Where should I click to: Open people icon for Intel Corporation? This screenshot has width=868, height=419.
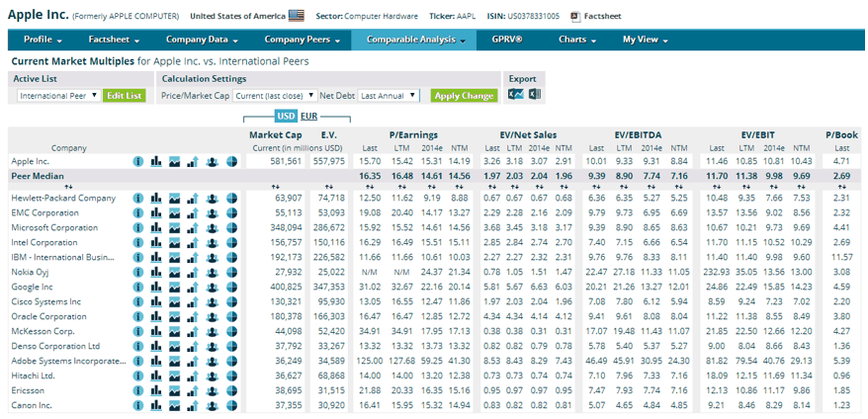point(213,242)
